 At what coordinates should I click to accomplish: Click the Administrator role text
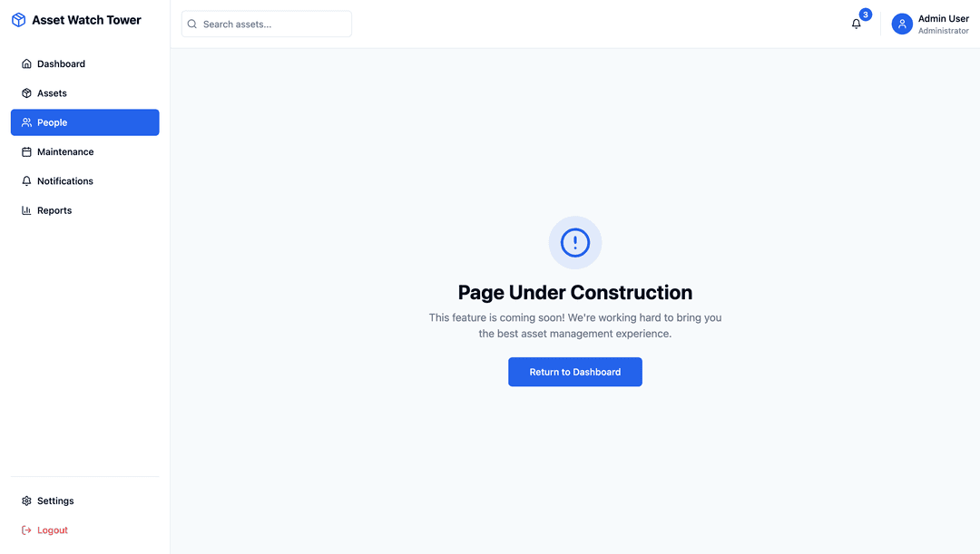943,31
